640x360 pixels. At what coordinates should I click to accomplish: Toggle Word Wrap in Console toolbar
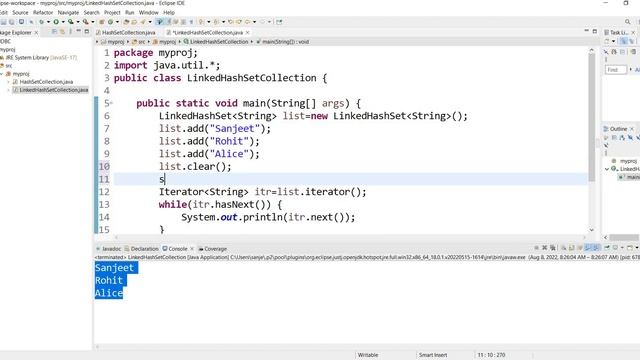point(580,248)
